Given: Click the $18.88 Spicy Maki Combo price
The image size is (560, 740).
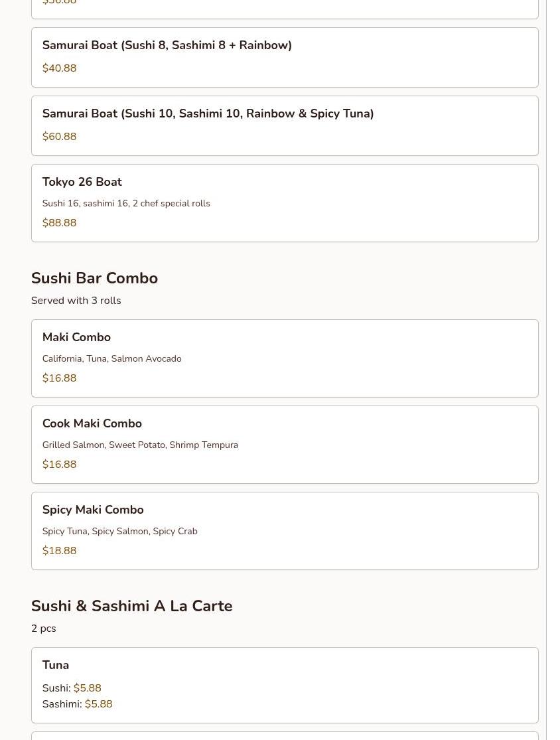Looking at the screenshot, I should coord(59,551).
